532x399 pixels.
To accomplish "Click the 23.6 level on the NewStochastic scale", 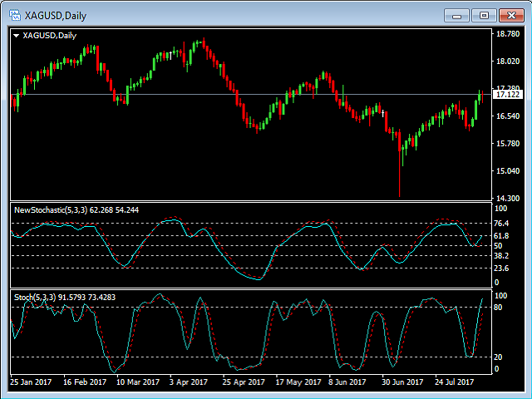I will coord(501,268).
